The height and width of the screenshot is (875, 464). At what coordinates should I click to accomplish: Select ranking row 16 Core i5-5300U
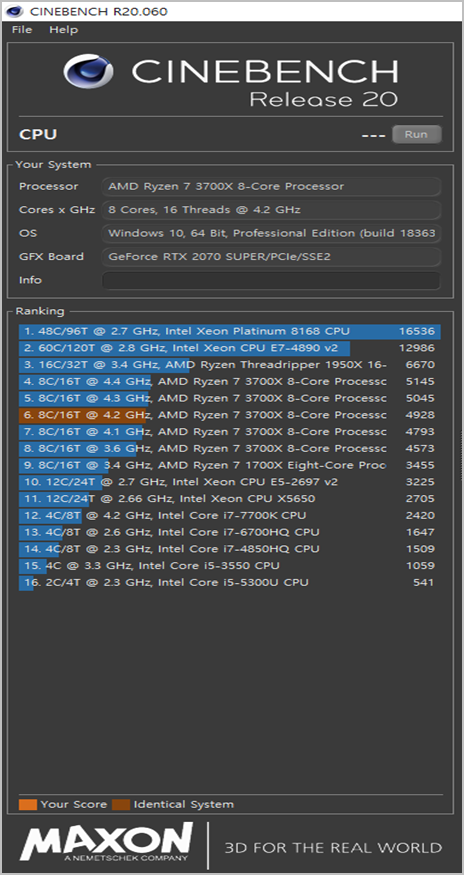click(229, 582)
